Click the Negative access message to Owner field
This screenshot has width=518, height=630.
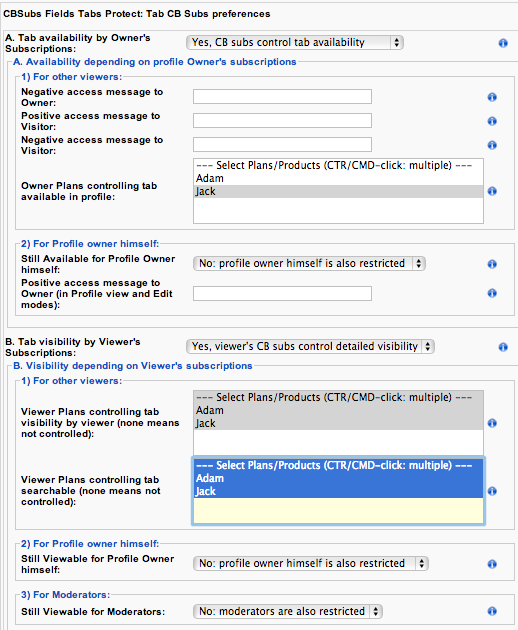(x=282, y=96)
